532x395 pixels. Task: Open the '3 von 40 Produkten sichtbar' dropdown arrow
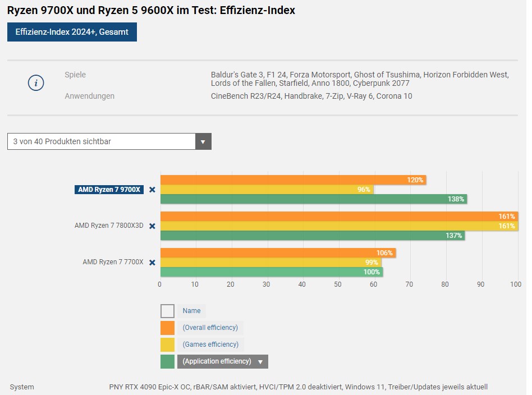(203, 141)
